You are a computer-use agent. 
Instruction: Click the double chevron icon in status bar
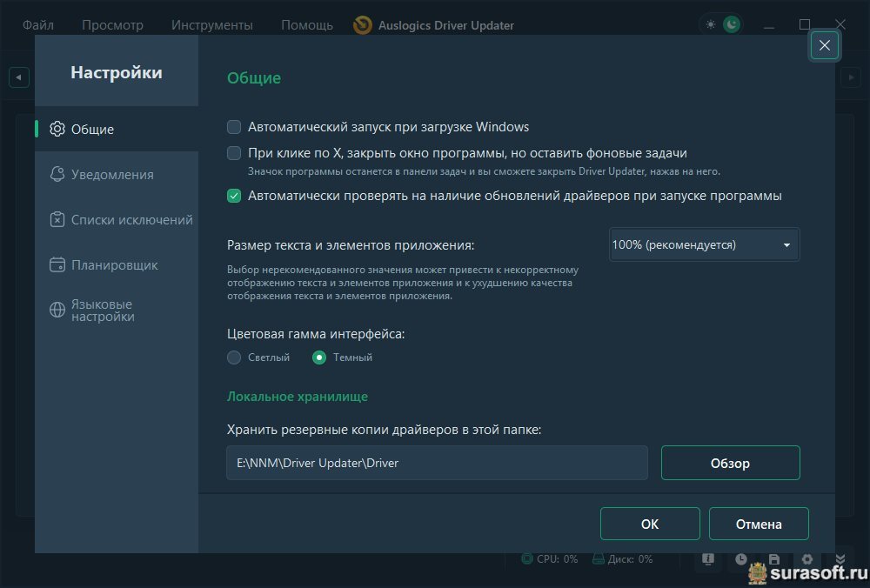[840, 559]
